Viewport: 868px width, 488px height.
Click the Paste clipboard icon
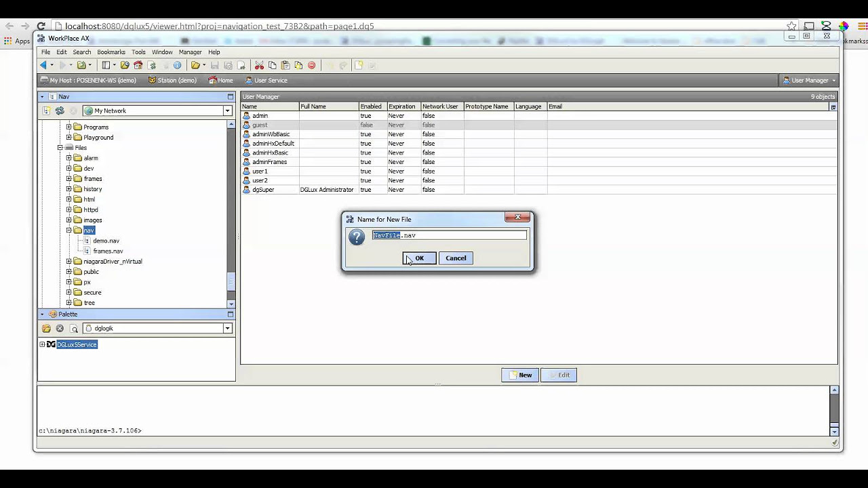pos(285,65)
